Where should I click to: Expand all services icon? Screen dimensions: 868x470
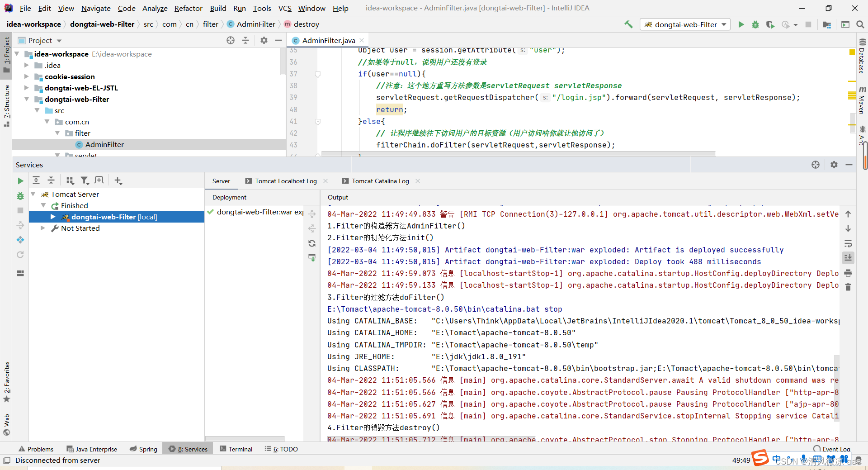tap(36, 180)
